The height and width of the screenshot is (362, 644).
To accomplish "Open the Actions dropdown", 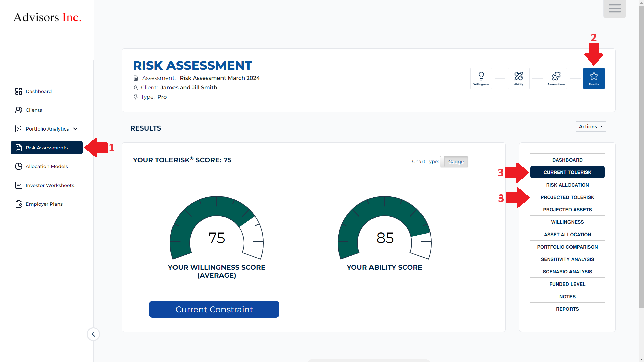I will click(x=591, y=127).
